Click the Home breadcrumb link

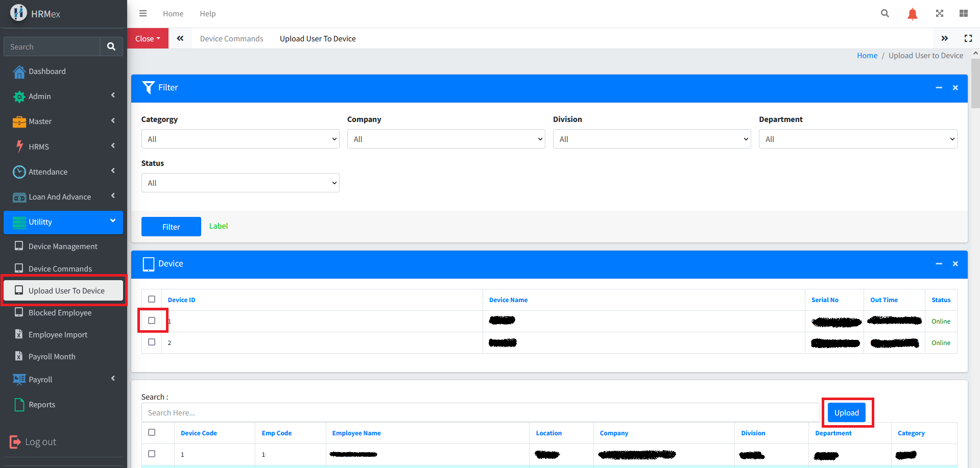[x=867, y=56]
